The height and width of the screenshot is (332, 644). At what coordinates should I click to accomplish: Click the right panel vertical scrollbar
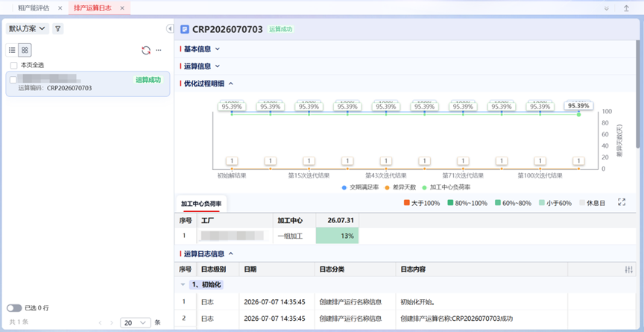[638, 94]
